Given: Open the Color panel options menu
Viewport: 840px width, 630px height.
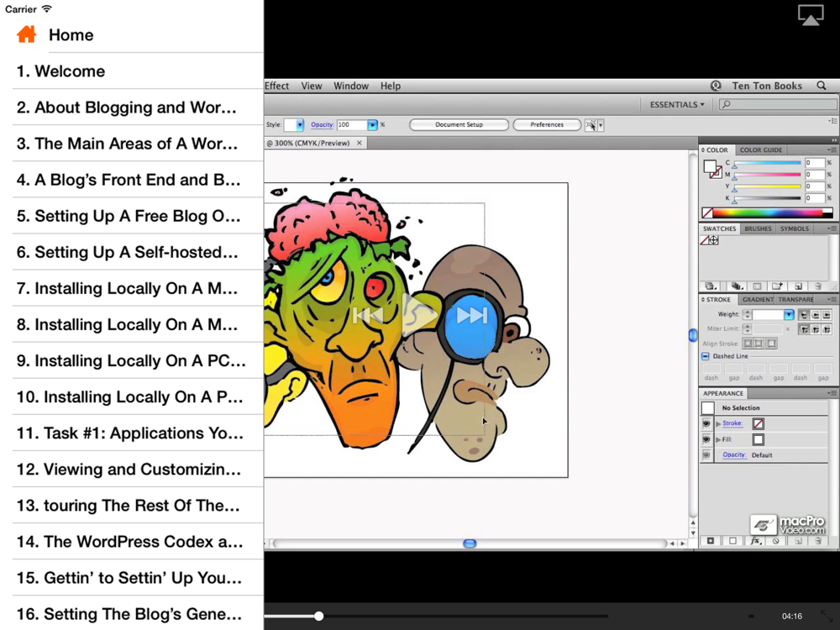Looking at the screenshot, I should tap(832, 150).
